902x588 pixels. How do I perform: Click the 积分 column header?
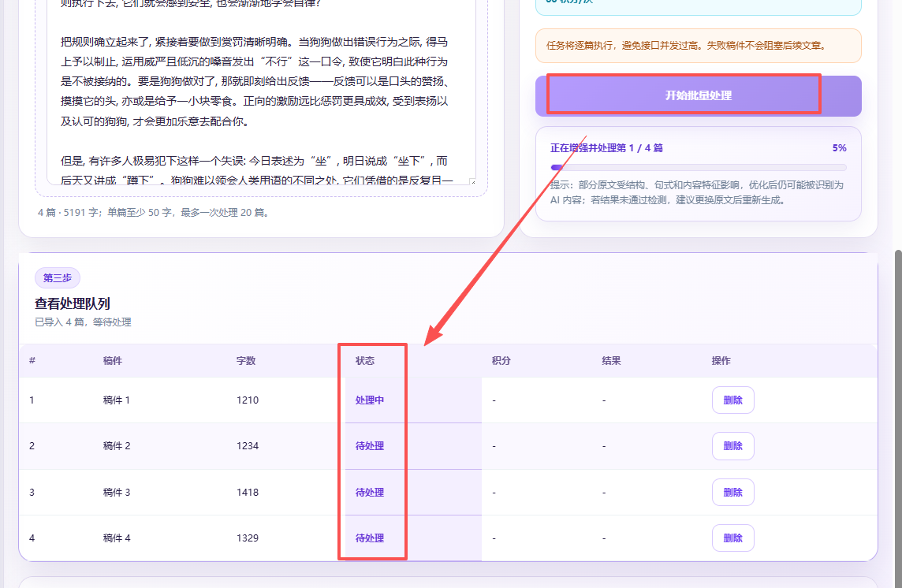[501, 361]
